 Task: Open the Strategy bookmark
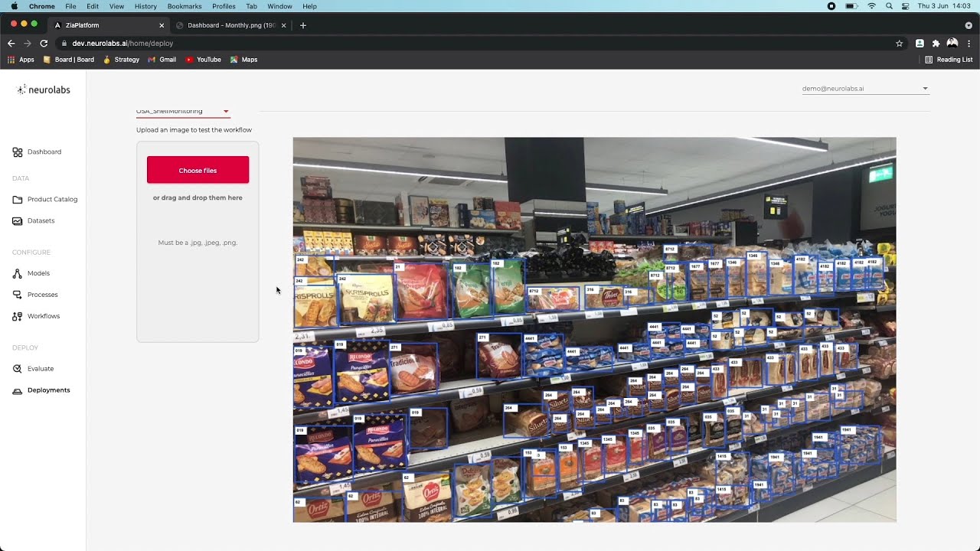pos(121,60)
